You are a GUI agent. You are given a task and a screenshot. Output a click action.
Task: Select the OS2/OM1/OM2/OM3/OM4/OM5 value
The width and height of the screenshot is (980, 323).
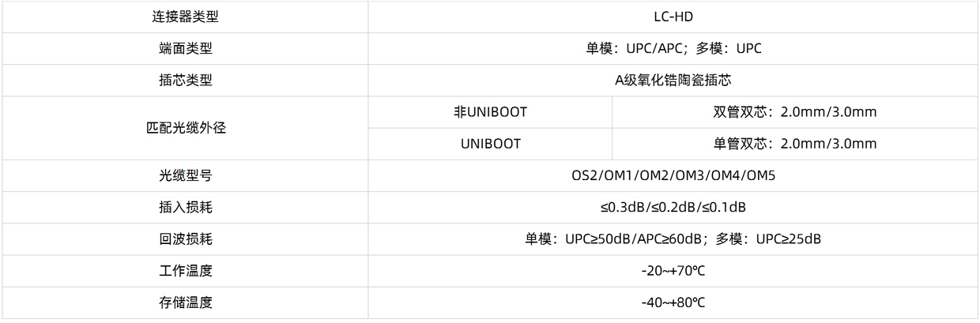(673, 175)
